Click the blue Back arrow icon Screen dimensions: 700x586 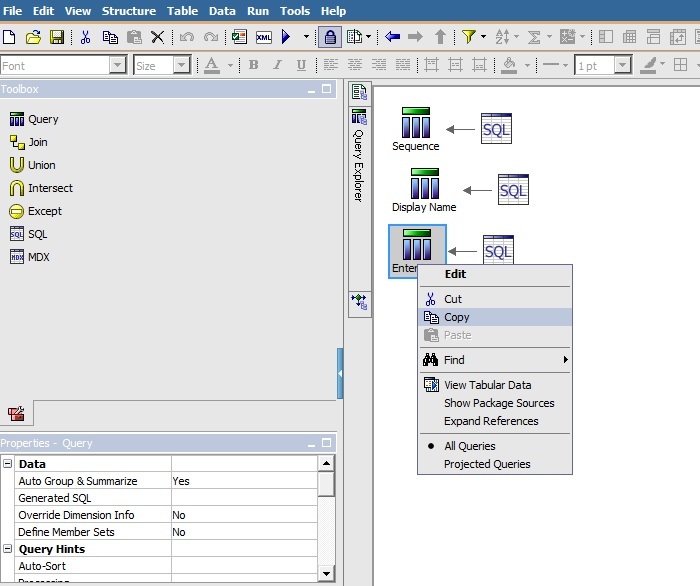392,37
